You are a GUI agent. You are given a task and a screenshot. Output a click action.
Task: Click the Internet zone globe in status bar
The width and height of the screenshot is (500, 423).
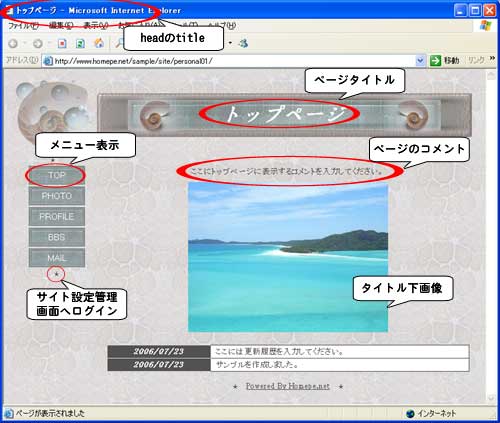410,414
